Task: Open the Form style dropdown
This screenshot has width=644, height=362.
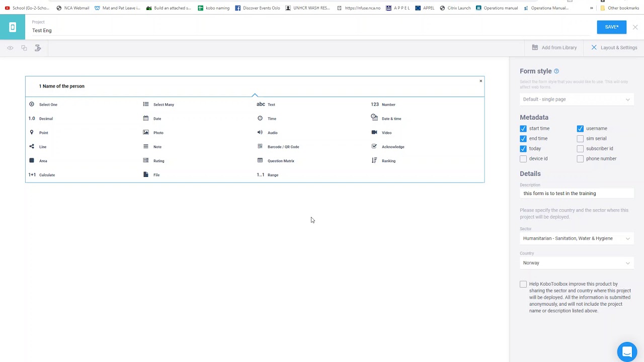Action: [577, 100]
